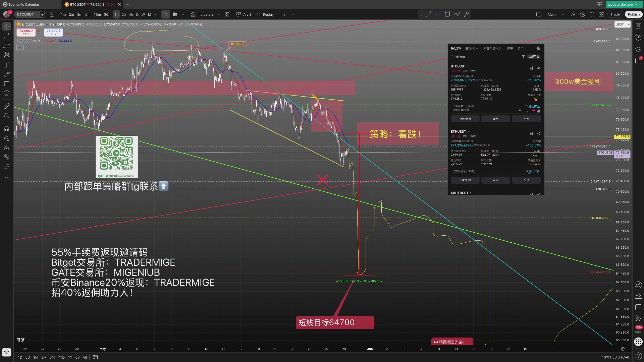This screenshot has width=644, height=362.
Task: Open indicator templates grid icon
Action: click(227, 14)
